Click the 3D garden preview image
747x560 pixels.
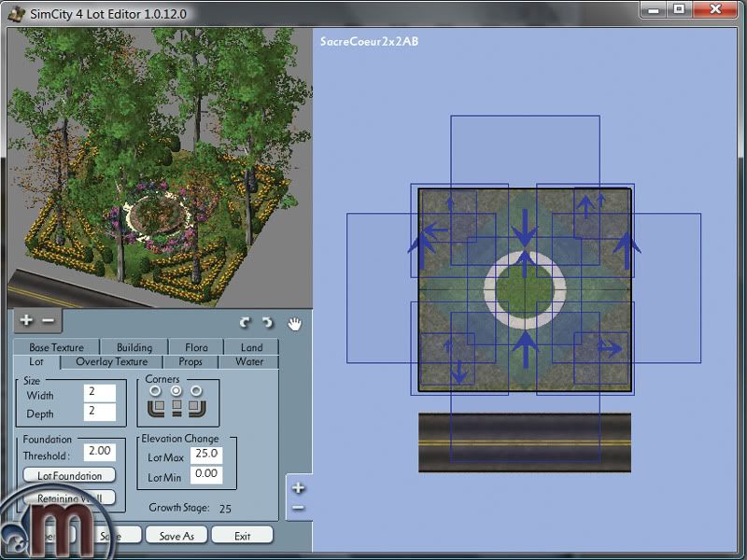160,168
